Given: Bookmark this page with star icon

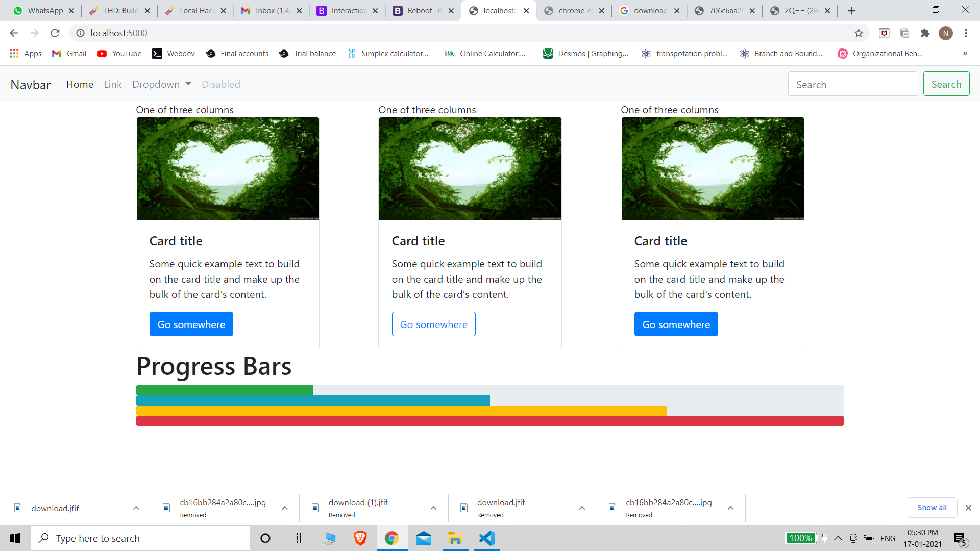Looking at the screenshot, I should tap(859, 33).
